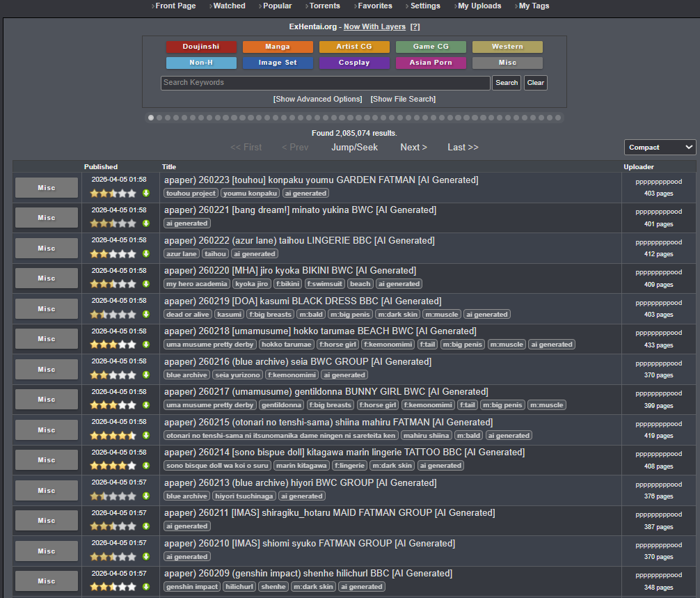The image size is (700, 598).
Task: Click the star rating of row 260209
Action: tap(113, 587)
